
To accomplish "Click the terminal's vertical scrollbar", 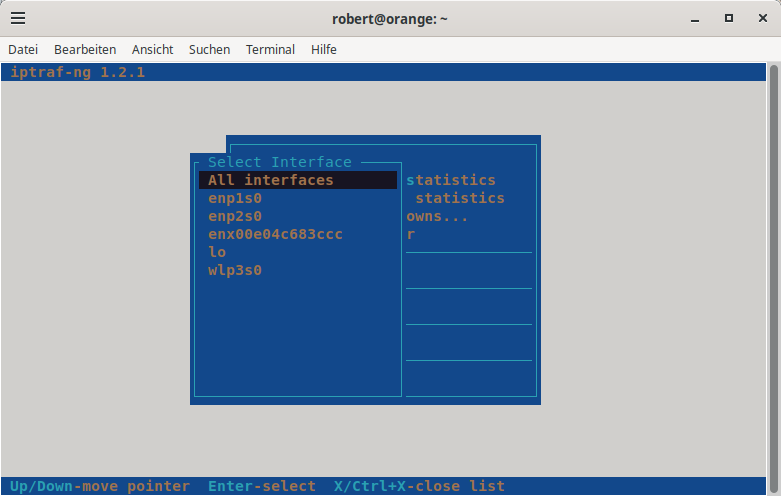I will pos(775,270).
